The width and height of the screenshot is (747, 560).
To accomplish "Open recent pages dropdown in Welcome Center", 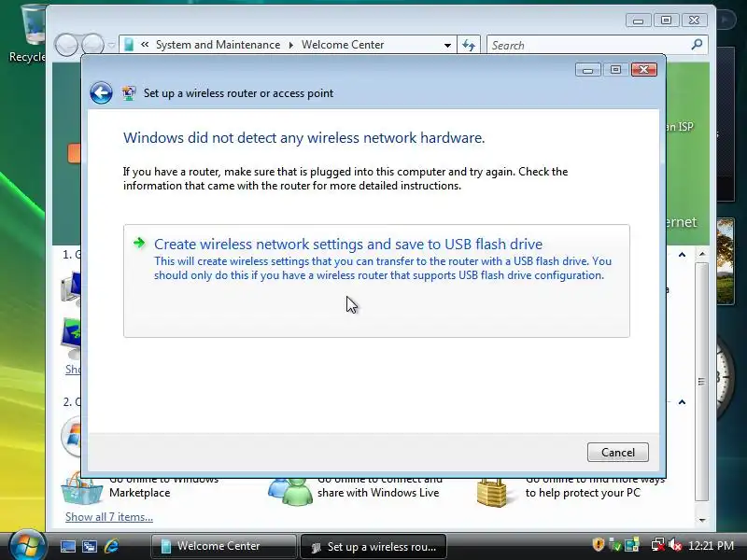I will point(111,45).
